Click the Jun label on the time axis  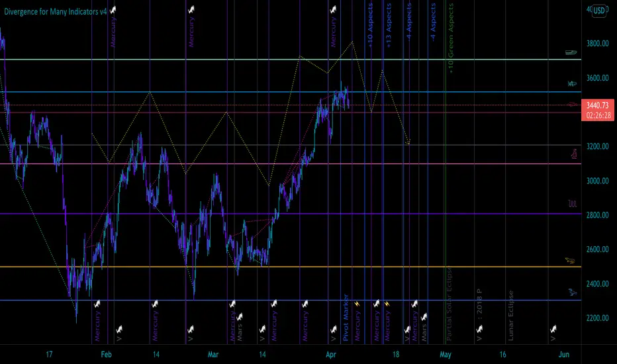click(564, 354)
